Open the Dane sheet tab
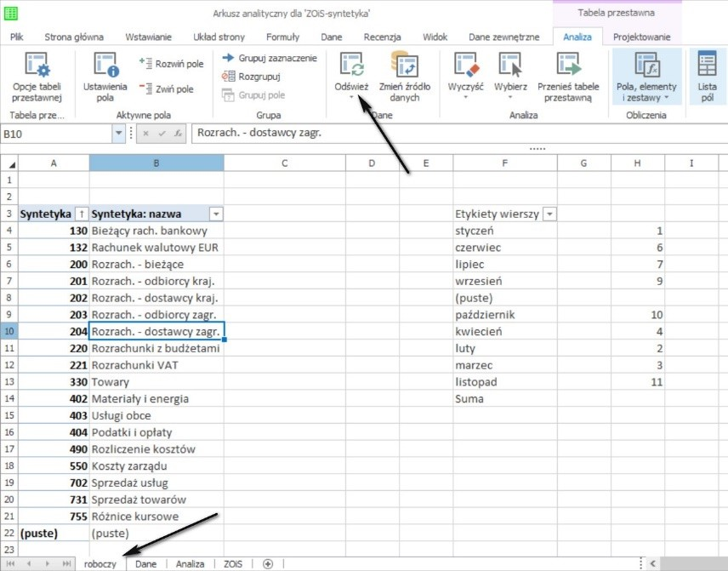 coord(145,563)
